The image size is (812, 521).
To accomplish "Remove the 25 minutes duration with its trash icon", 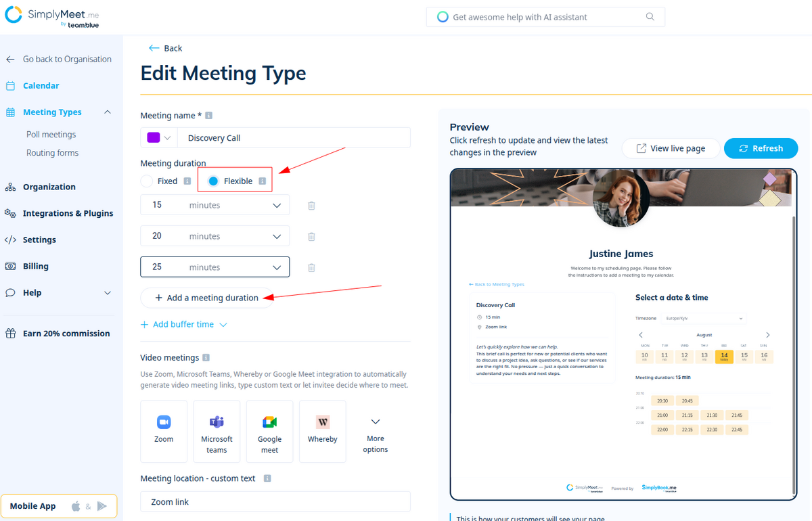I will click(x=311, y=268).
